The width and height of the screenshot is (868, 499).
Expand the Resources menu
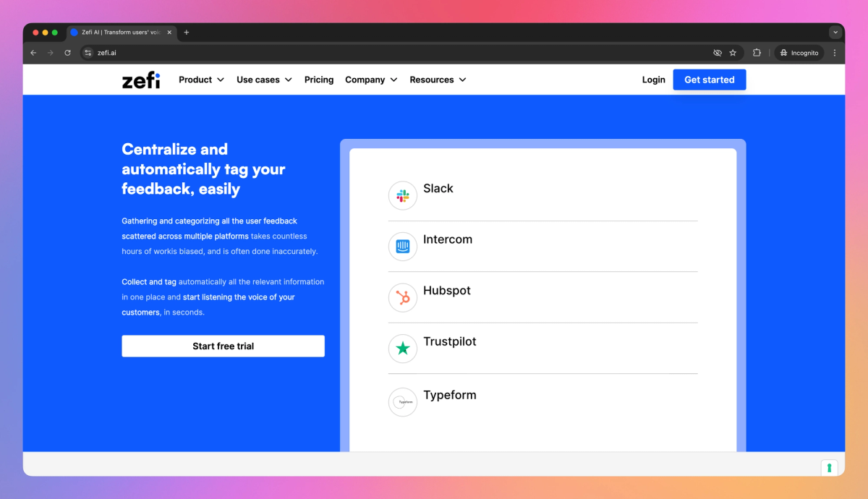[x=438, y=80]
